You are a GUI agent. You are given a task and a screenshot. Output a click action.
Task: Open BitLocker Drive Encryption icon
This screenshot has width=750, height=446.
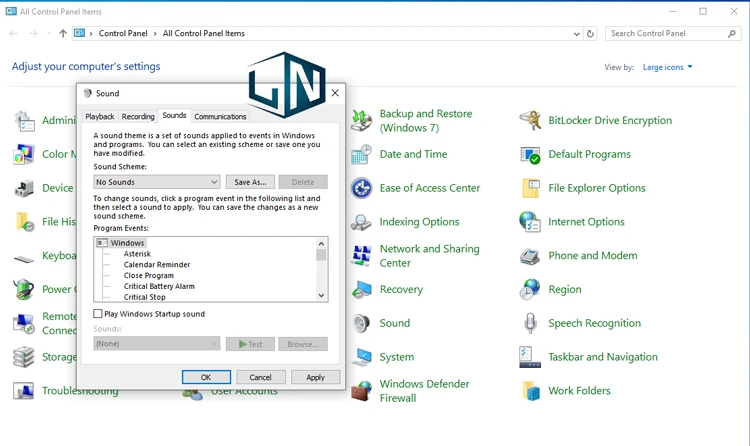click(x=530, y=120)
